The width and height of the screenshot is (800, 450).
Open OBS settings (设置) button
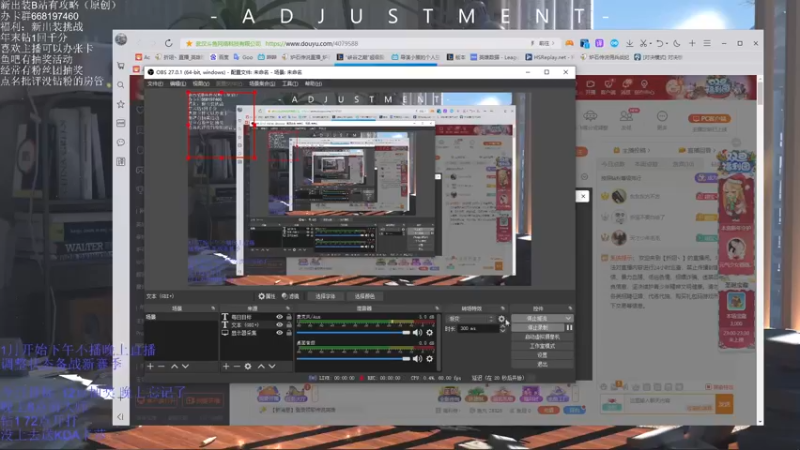[542, 355]
